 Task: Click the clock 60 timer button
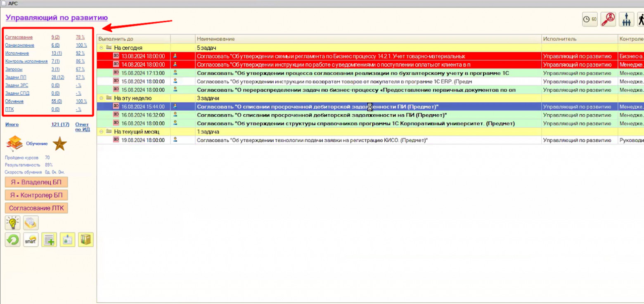tap(590, 19)
